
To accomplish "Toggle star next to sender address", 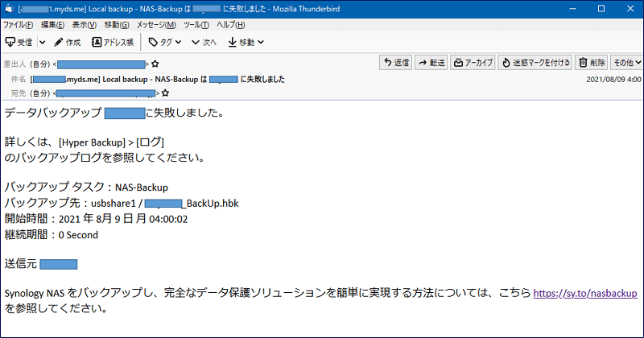I will click(x=155, y=64).
